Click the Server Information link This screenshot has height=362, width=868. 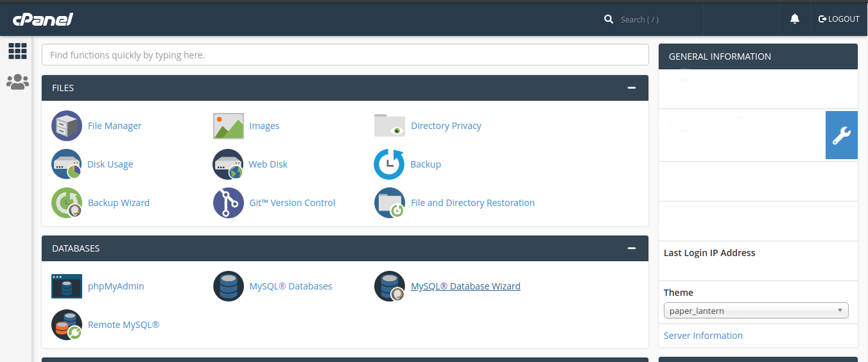tap(703, 336)
